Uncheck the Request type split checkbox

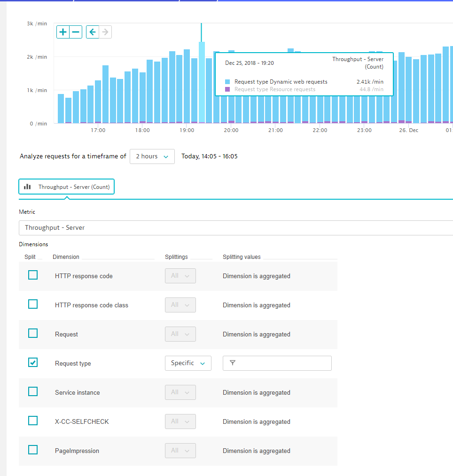[33, 363]
